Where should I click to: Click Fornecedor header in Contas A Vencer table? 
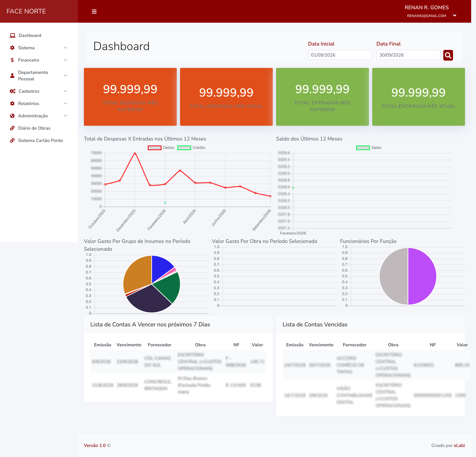coord(160,345)
